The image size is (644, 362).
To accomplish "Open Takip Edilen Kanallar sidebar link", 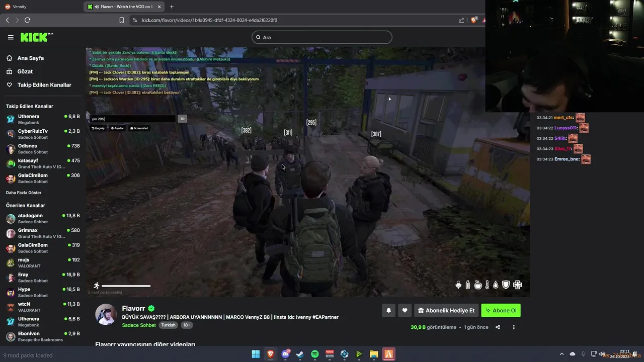I will 44,85.
